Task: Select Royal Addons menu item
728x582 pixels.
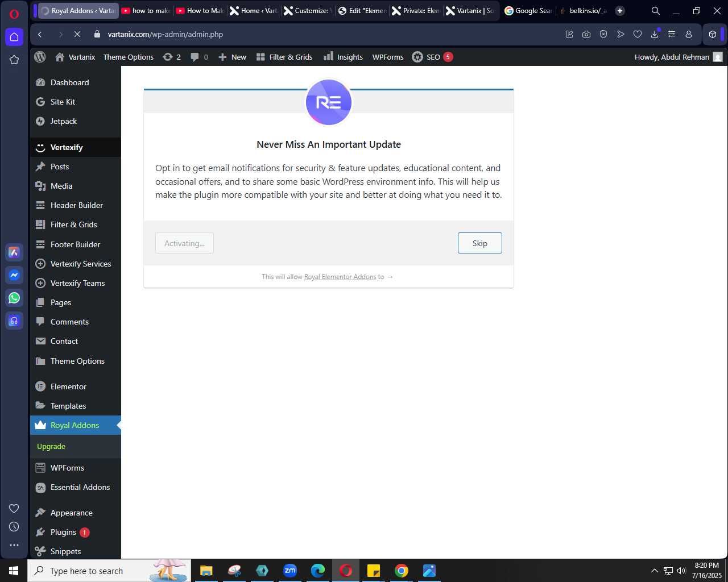Action: click(75, 425)
